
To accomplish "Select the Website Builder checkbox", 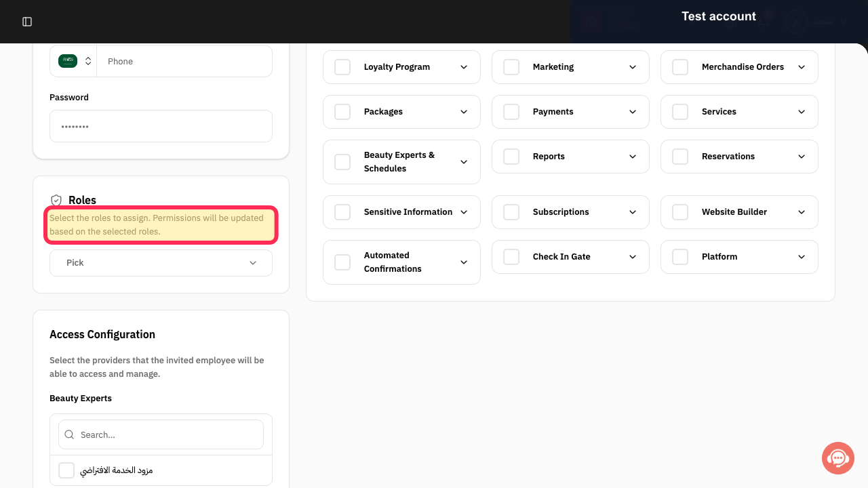I will pyautogui.click(x=680, y=212).
